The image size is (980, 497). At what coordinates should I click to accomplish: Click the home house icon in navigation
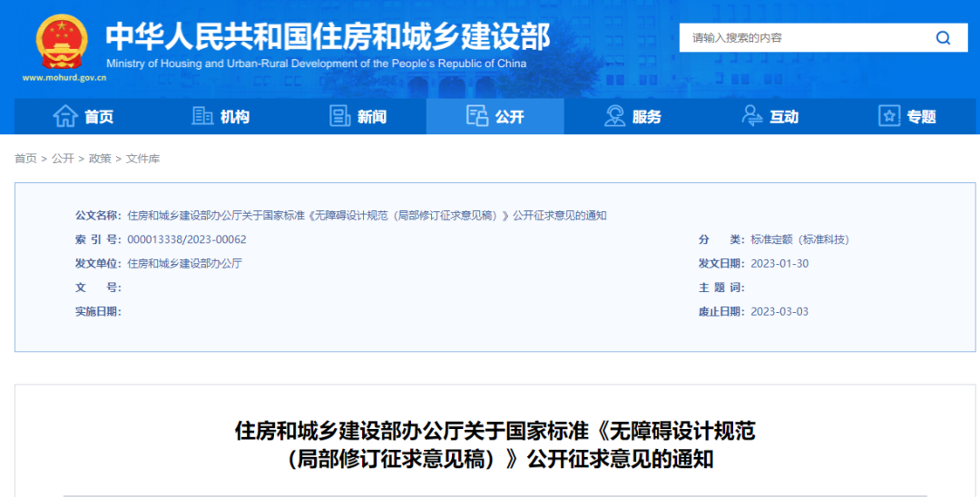point(65,116)
